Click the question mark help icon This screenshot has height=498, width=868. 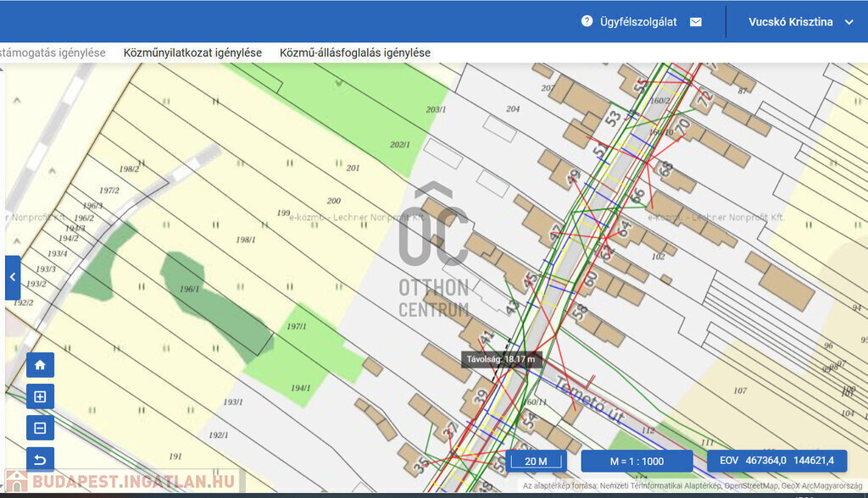point(587,21)
